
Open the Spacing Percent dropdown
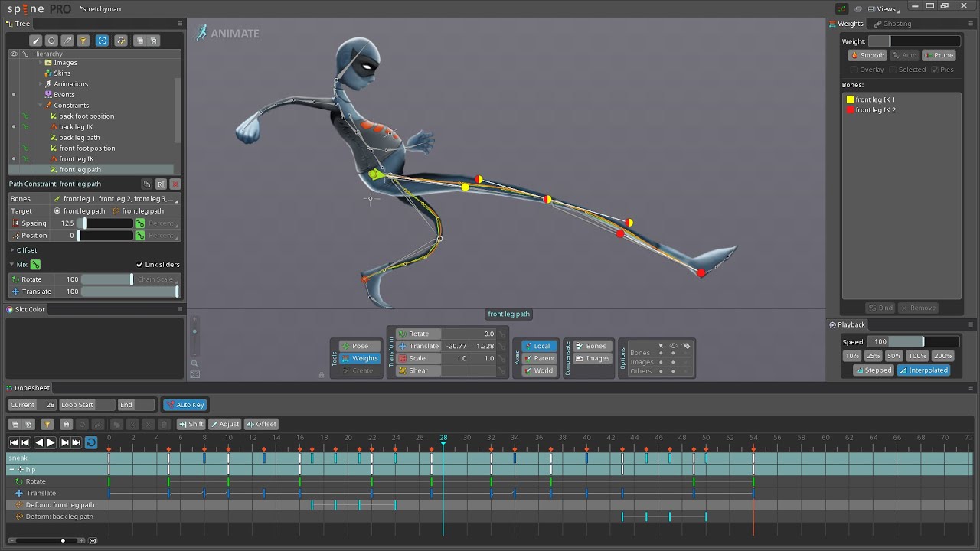tap(162, 223)
